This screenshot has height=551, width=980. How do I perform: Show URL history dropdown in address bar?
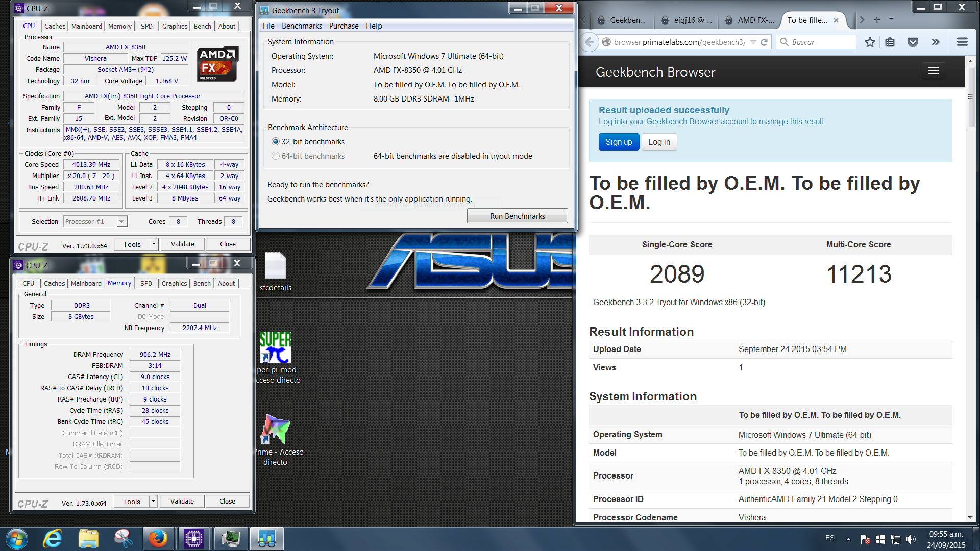click(753, 42)
